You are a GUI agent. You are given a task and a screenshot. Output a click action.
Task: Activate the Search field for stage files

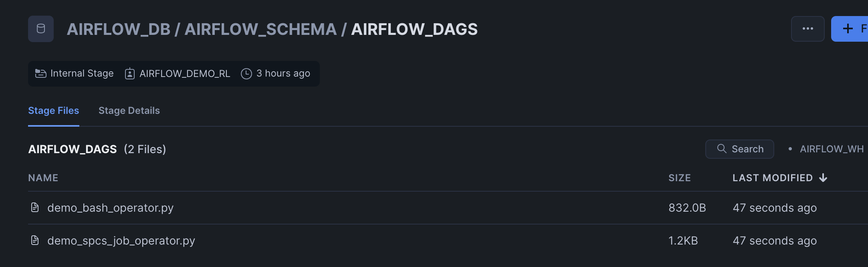[739, 149]
